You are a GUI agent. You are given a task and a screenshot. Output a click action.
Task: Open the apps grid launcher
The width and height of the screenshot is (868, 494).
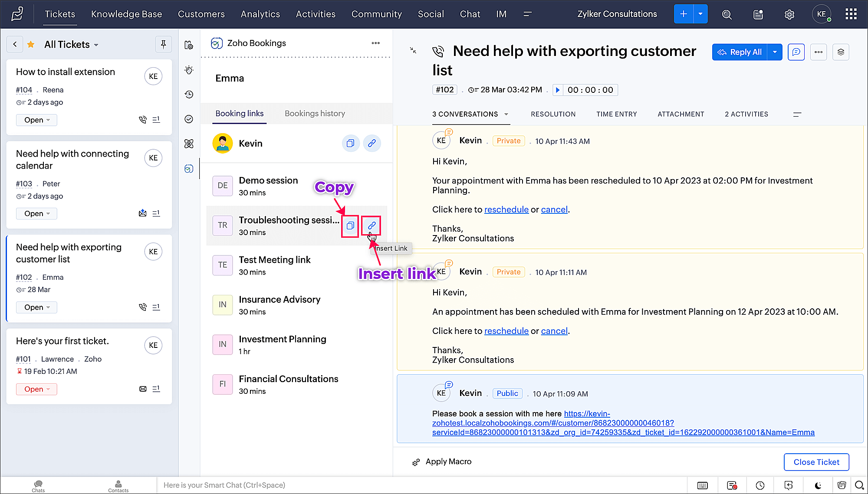[851, 14]
